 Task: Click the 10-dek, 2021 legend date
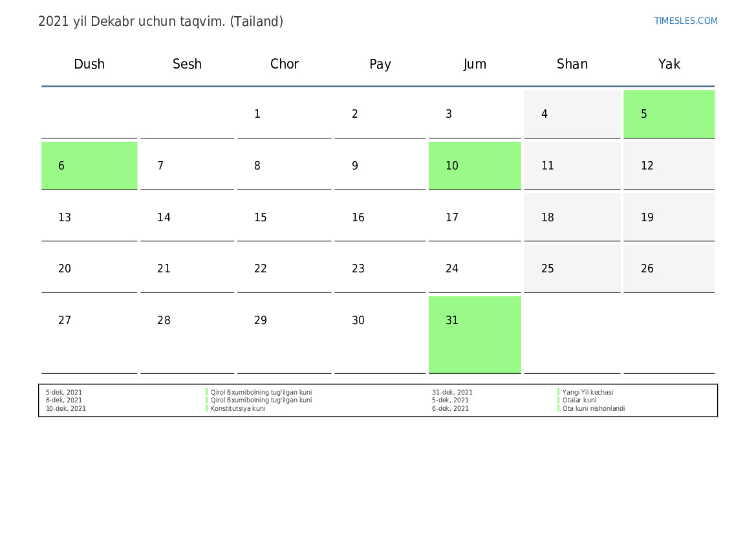point(66,409)
